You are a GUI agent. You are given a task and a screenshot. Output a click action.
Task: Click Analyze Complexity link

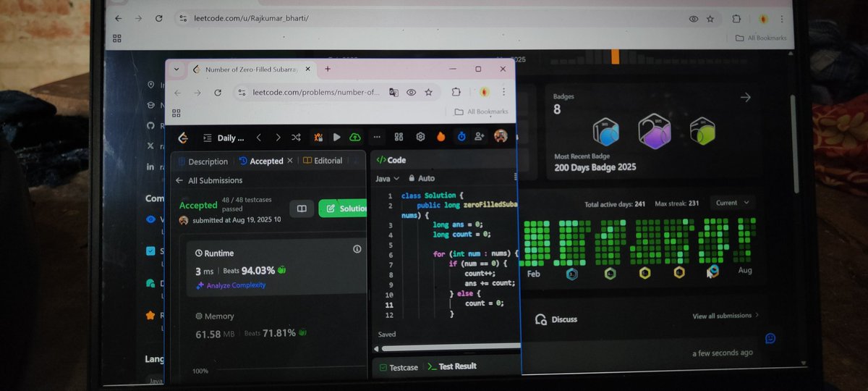click(x=231, y=285)
